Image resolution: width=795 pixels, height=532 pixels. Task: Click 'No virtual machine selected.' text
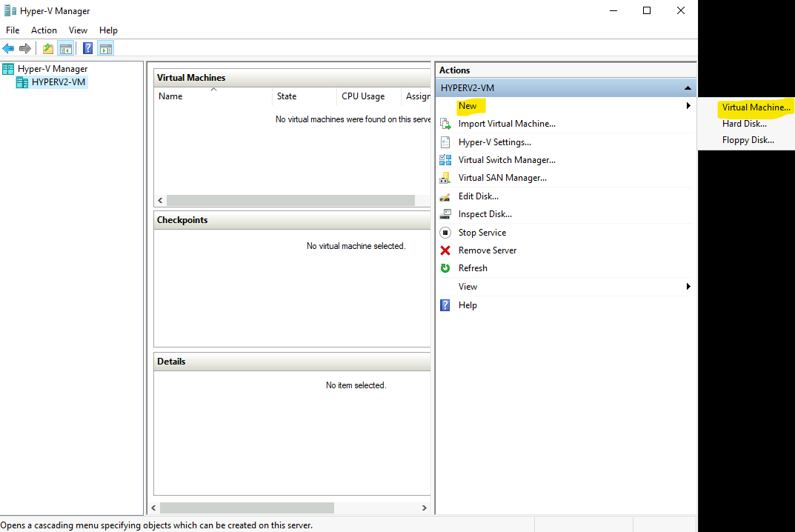[x=356, y=246]
